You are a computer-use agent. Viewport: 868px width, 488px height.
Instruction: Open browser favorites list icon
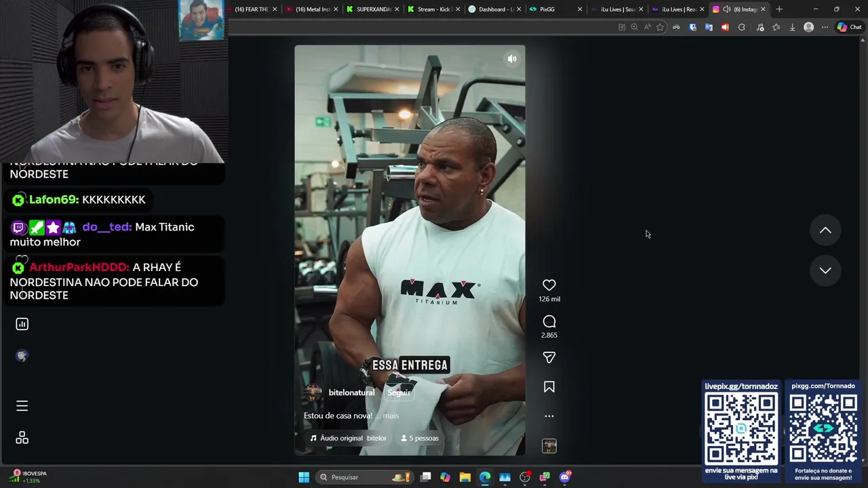pyautogui.click(x=776, y=27)
